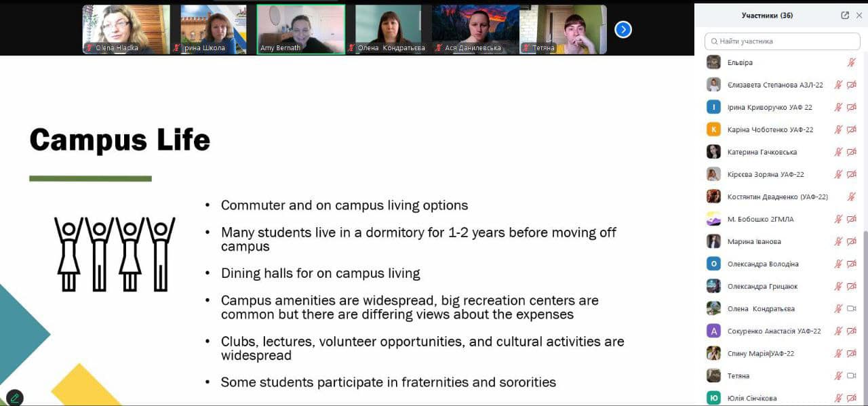Click the muted microphone icon for Ельвіра
868x406 pixels.
[x=851, y=62]
